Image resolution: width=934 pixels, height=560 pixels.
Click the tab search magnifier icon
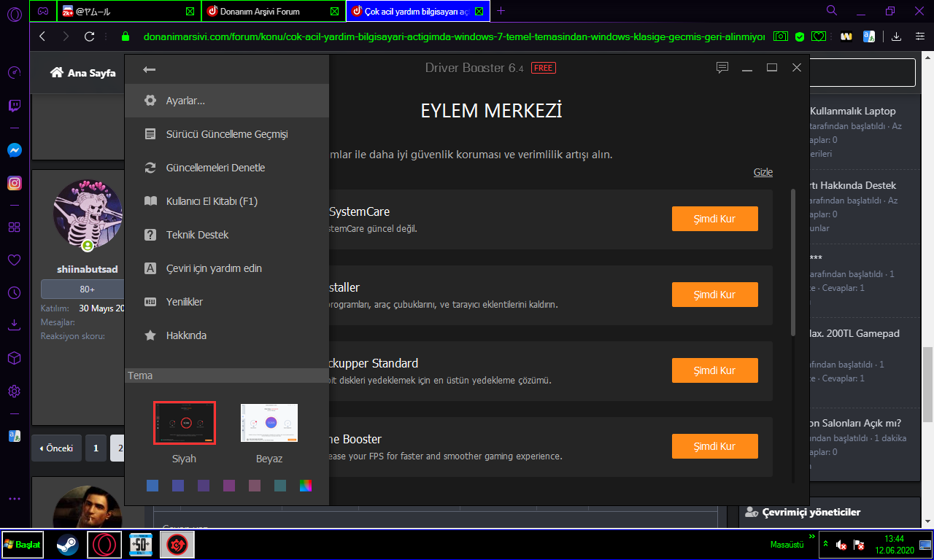(x=831, y=11)
